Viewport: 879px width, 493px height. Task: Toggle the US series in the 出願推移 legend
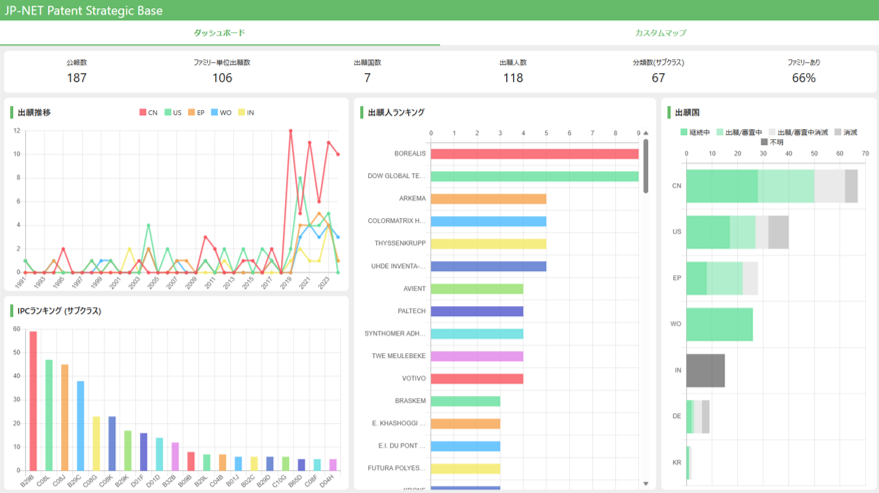(173, 113)
